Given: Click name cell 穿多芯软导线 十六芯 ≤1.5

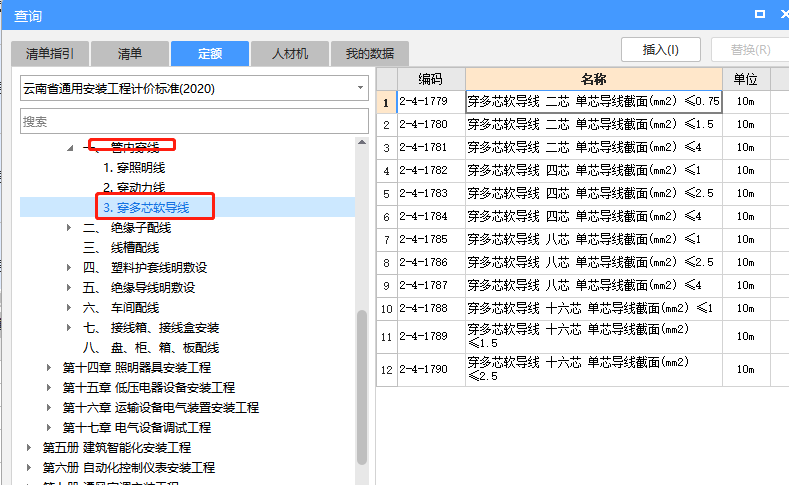Looking at the screenshot, I should [x=594, y=337].
